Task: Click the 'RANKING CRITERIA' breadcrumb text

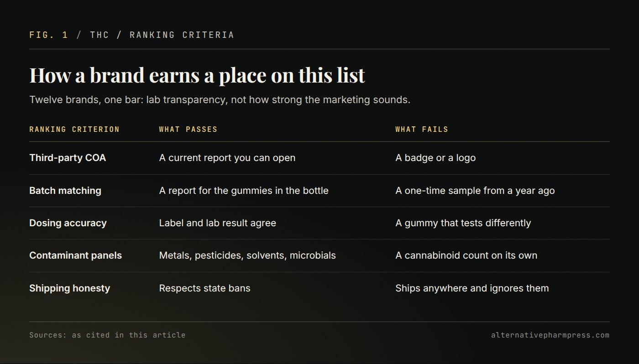Action: (182, 35)
